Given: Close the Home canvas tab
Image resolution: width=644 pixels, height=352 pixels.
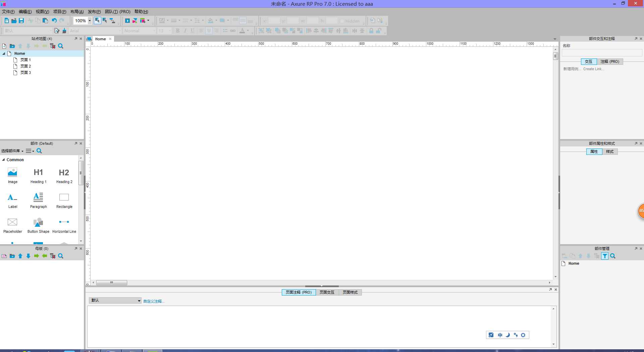Looking at the screenshot, I should click(x=110, y=39).
